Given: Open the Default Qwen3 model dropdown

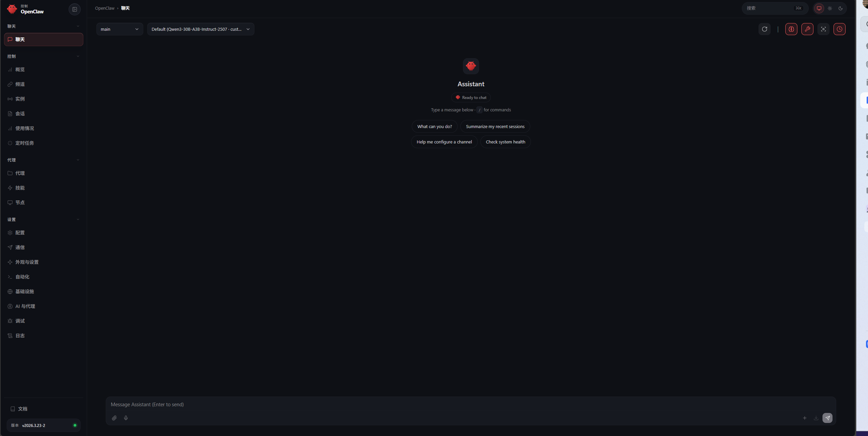Looking at the screenshot, I should (x=201, y=29).
